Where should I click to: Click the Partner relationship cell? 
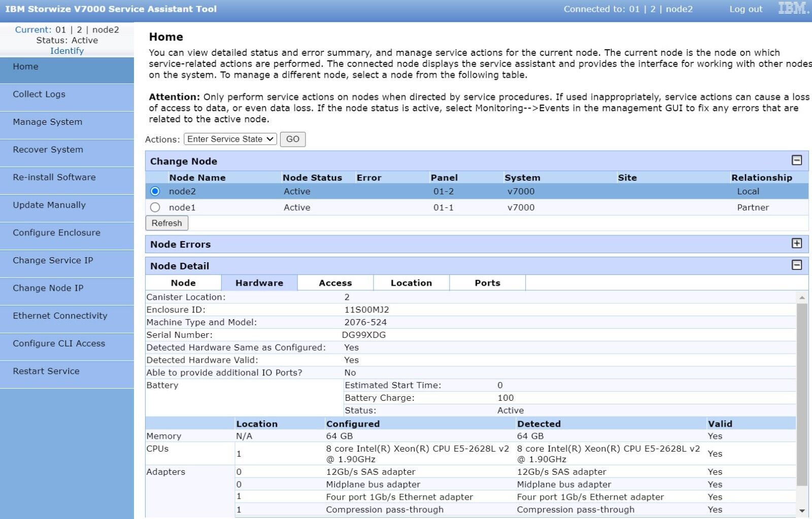753,207
